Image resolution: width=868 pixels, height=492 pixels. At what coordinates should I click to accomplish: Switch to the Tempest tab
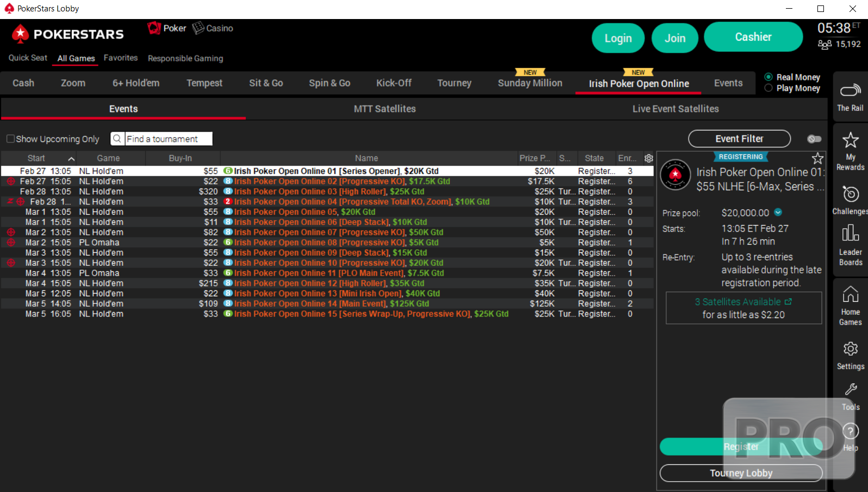pos(204,83)
